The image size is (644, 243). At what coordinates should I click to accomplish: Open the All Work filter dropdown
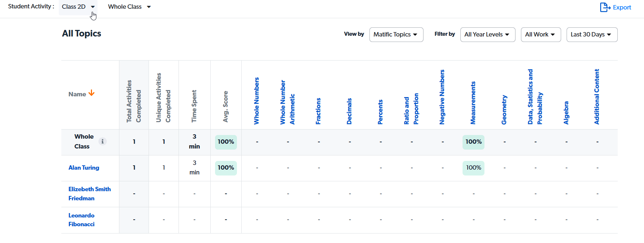[x=540, y=35]
